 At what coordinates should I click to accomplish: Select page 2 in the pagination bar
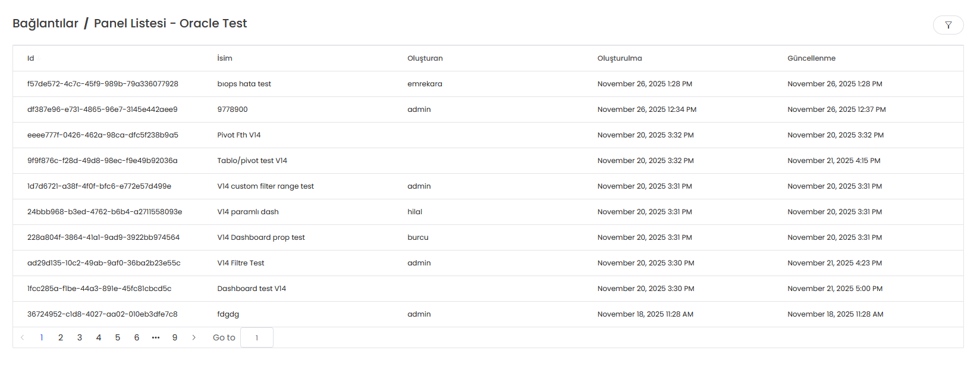(61, 337)
